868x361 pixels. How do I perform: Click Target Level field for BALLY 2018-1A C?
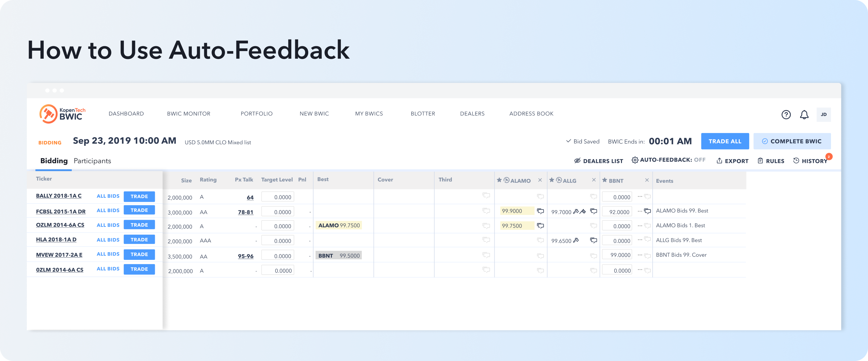pos(277,197)
